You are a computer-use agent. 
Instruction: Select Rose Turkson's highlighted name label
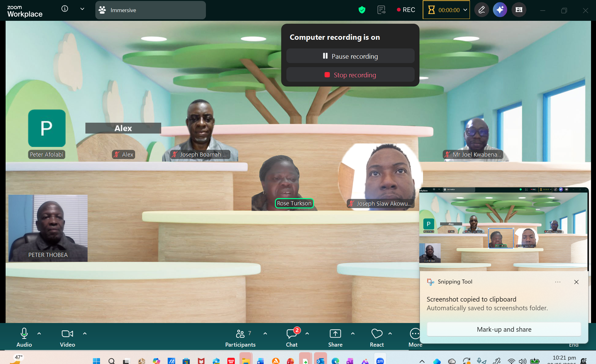[x=294, y=203]
